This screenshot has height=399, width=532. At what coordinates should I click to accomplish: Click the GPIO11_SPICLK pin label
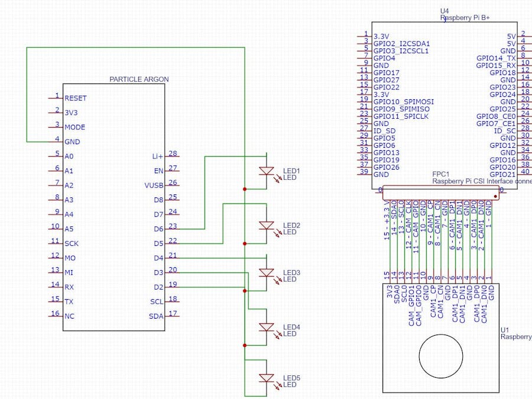401,116
